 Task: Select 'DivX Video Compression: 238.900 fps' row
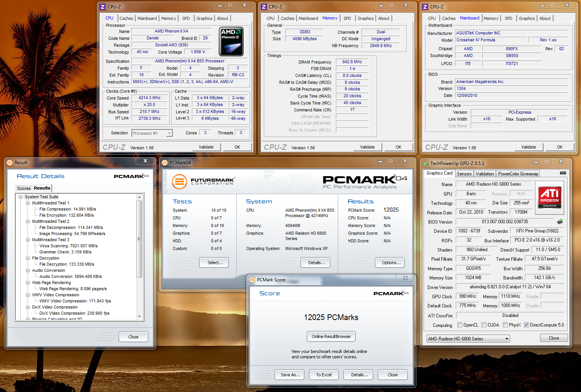74,314
